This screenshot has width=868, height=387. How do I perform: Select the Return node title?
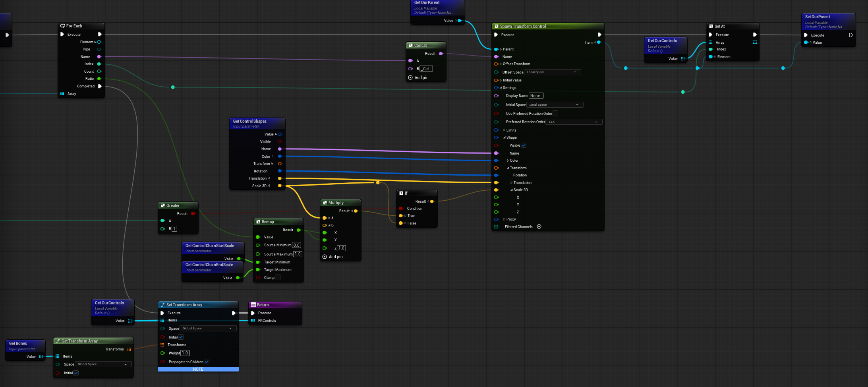point(275,305)
